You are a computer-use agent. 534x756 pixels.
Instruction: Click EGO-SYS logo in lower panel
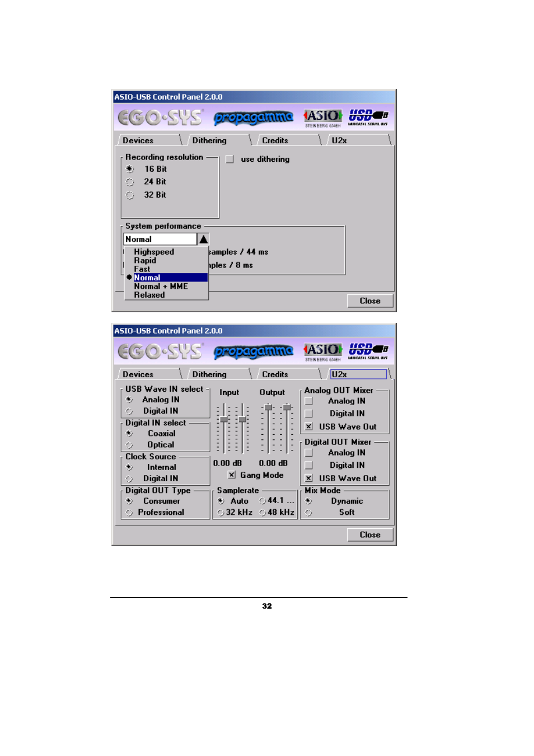(160, 351)
